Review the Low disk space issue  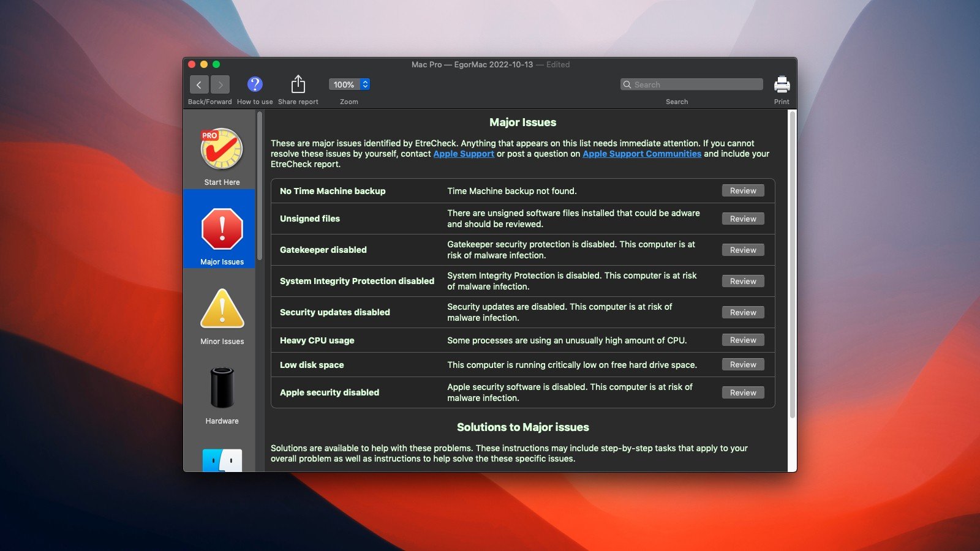click(743, 365)
